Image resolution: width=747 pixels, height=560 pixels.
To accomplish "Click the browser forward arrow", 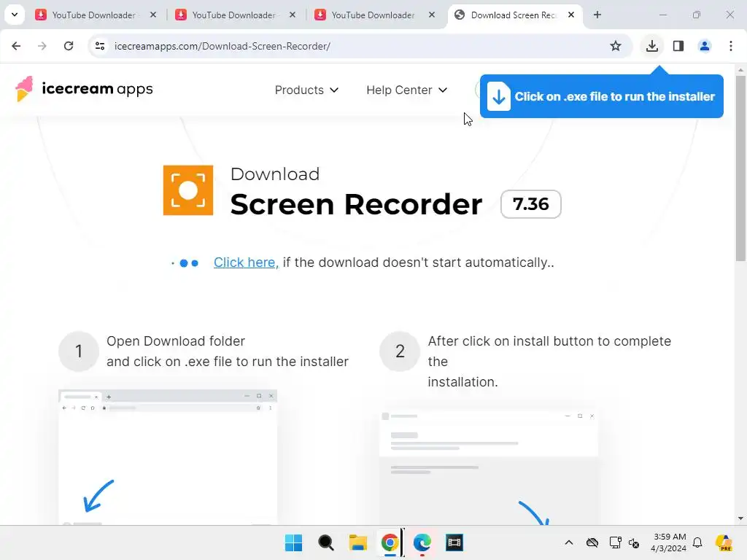I will coord(42,46).
